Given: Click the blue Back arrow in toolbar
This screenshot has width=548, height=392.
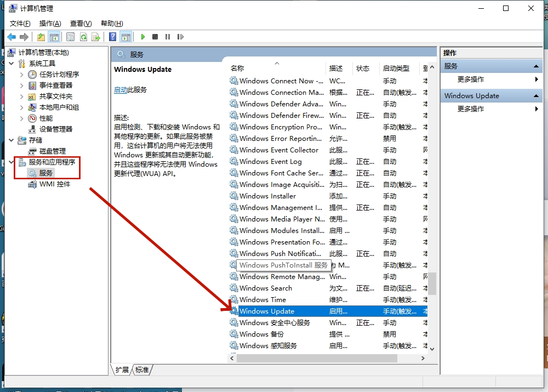Looking at the screenshot, I should pos(12,37).
